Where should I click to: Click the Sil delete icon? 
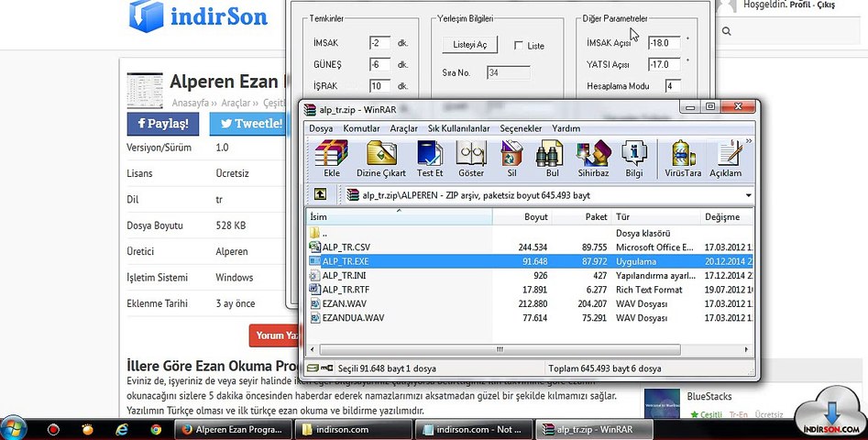511,159
